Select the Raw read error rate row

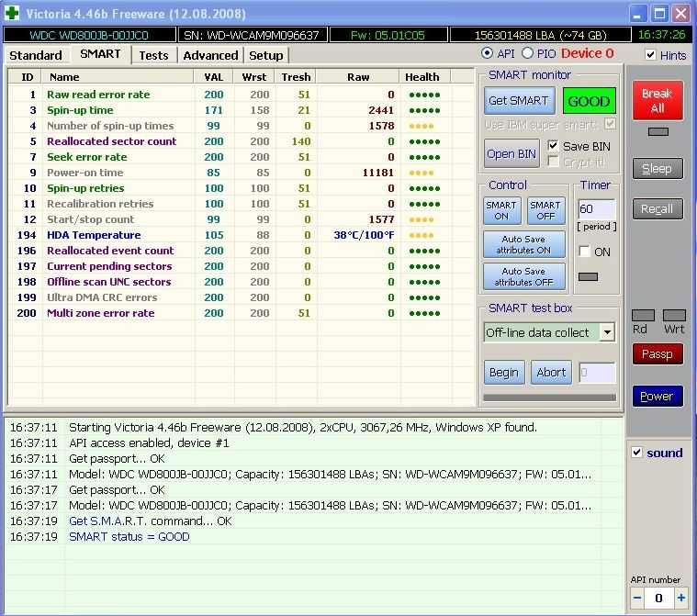(x=242, y=95)
